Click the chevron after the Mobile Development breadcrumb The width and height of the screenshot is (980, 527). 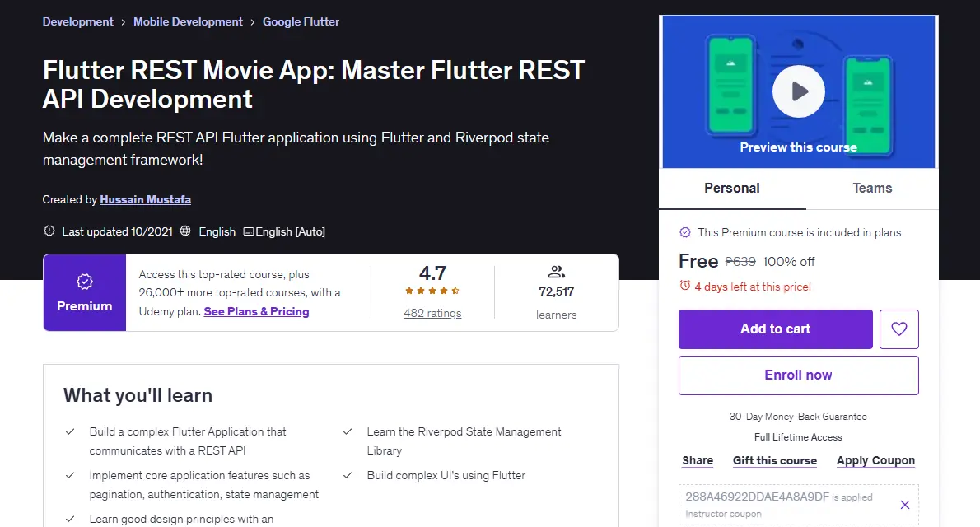pyautogui.click(x=253, y=22)
